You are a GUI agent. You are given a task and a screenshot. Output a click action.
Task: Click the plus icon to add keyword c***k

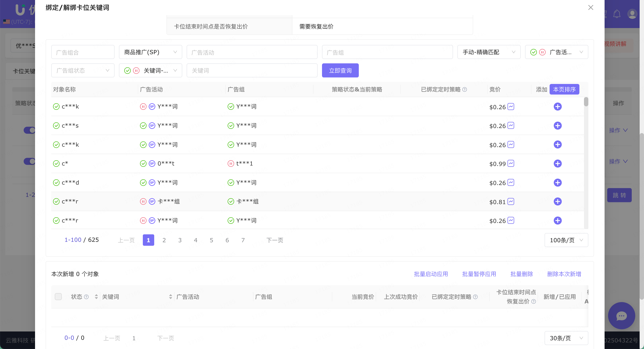point(558,107)
